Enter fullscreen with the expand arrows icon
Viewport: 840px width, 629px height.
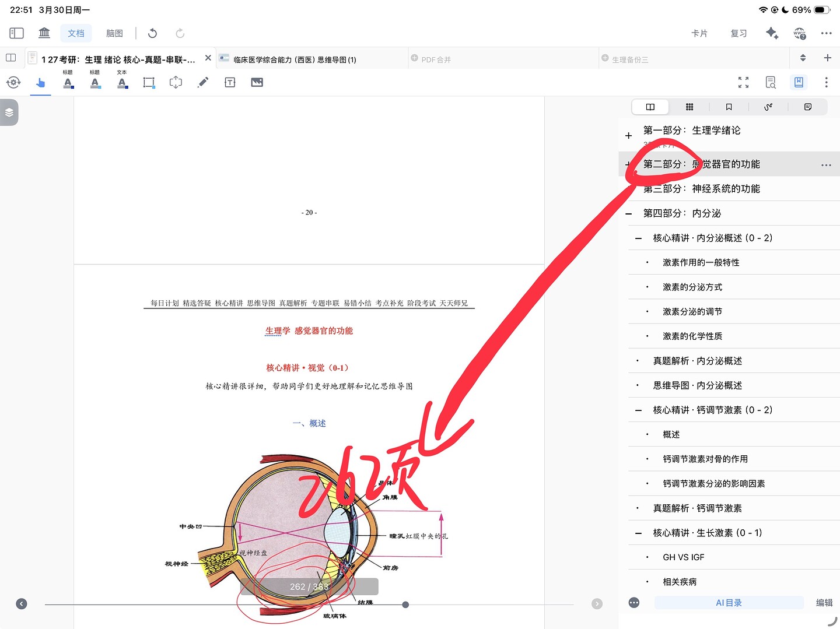743,82
